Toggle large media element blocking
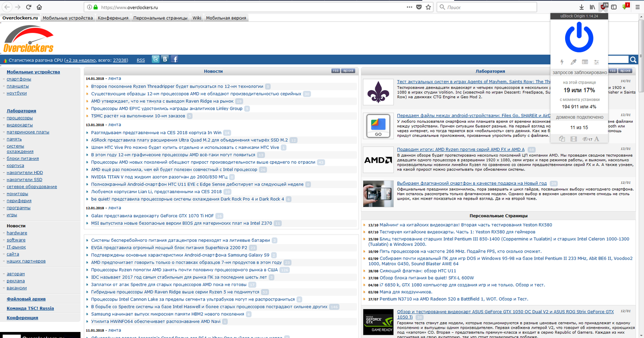 point(574,139)
